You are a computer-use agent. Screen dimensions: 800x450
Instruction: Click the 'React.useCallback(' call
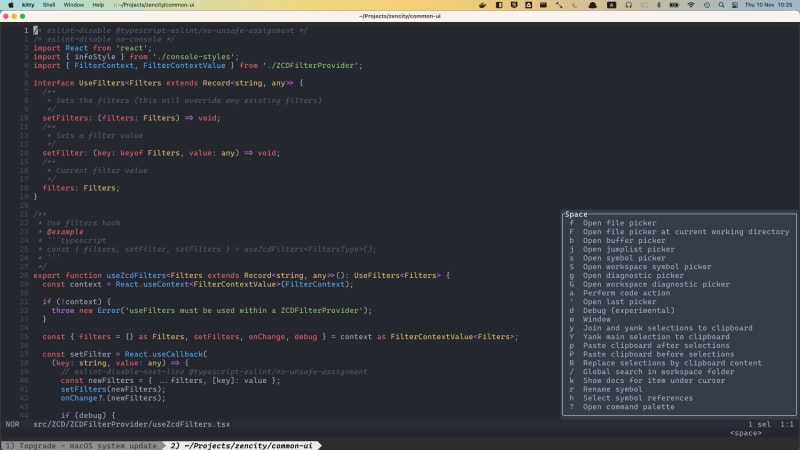pyautogui.click(x=166, y=354)
